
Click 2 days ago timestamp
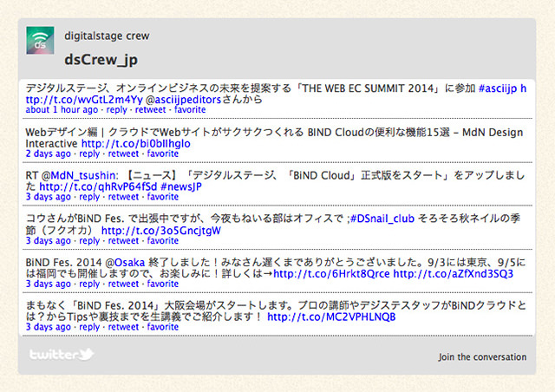(49, 154)
